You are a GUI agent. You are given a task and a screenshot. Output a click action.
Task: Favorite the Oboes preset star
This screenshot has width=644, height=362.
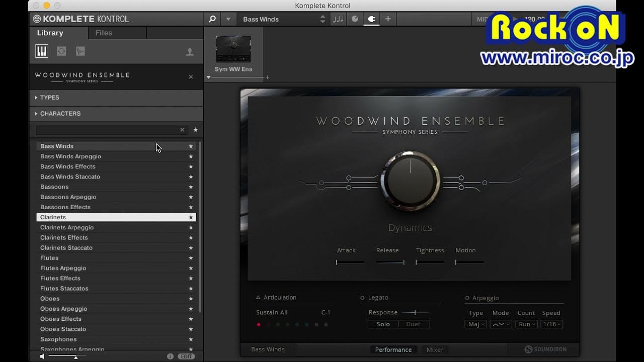click(191, 299)
